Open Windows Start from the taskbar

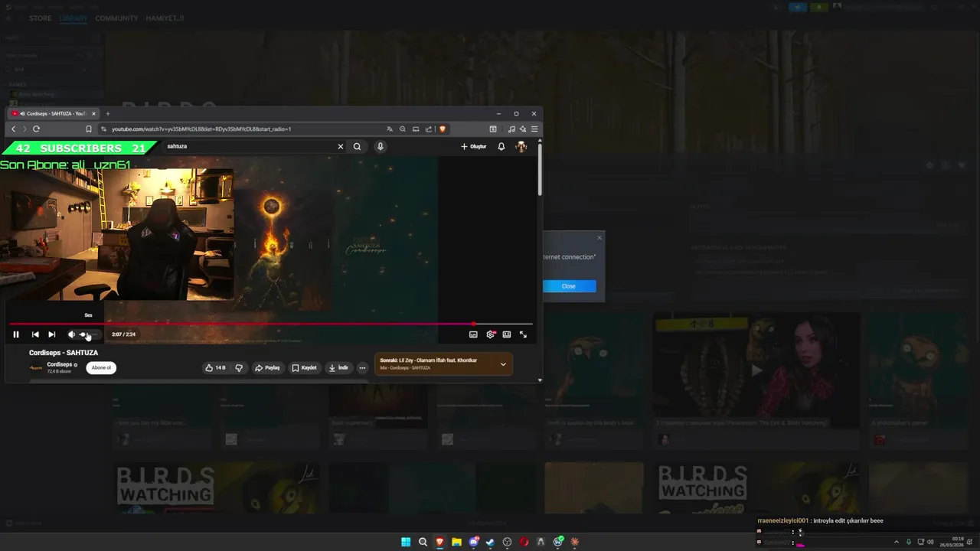tap(406, 542)
